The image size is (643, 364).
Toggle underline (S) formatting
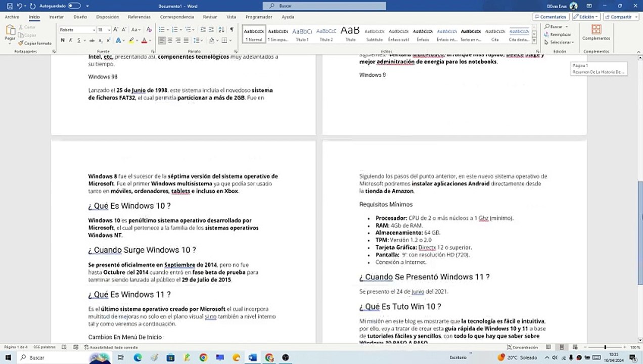coord(79,40)
